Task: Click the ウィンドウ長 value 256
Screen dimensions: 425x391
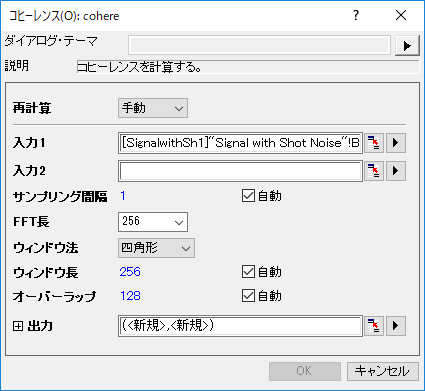Action: coord(130,272)
